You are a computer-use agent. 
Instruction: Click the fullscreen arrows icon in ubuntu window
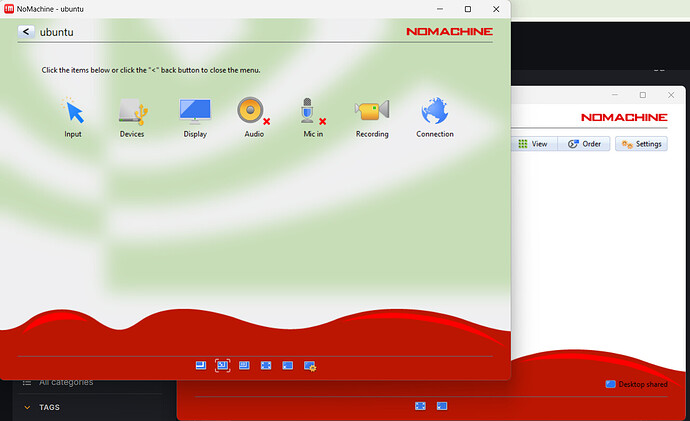tap(266, 366)
